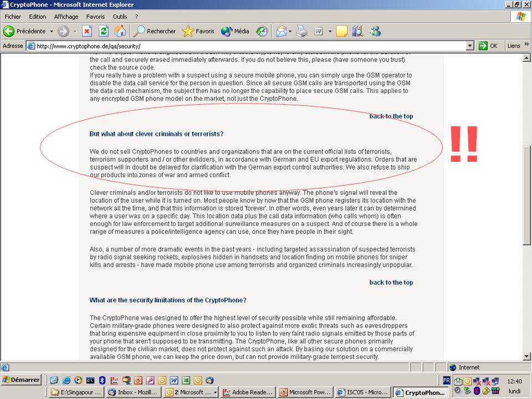The height and width of the screenshot is (399, 532).
Task: Open the Fichier menu
Action: pyautogui.click(x=13, y=17)
